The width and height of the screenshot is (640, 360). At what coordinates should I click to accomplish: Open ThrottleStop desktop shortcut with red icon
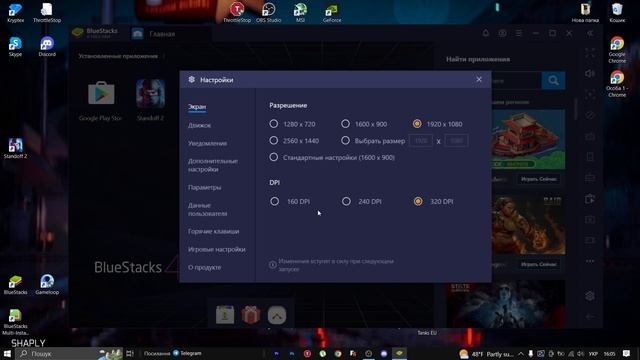click(237, 12)
